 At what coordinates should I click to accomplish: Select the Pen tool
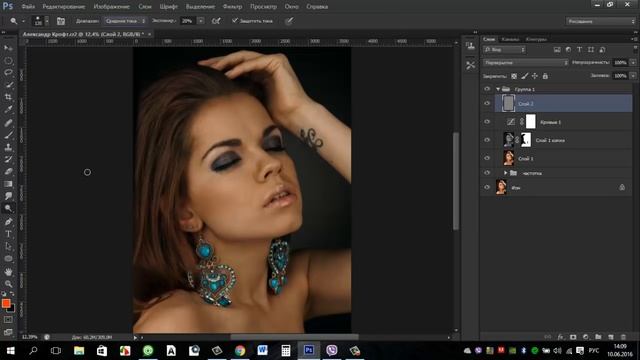(8, 222)
